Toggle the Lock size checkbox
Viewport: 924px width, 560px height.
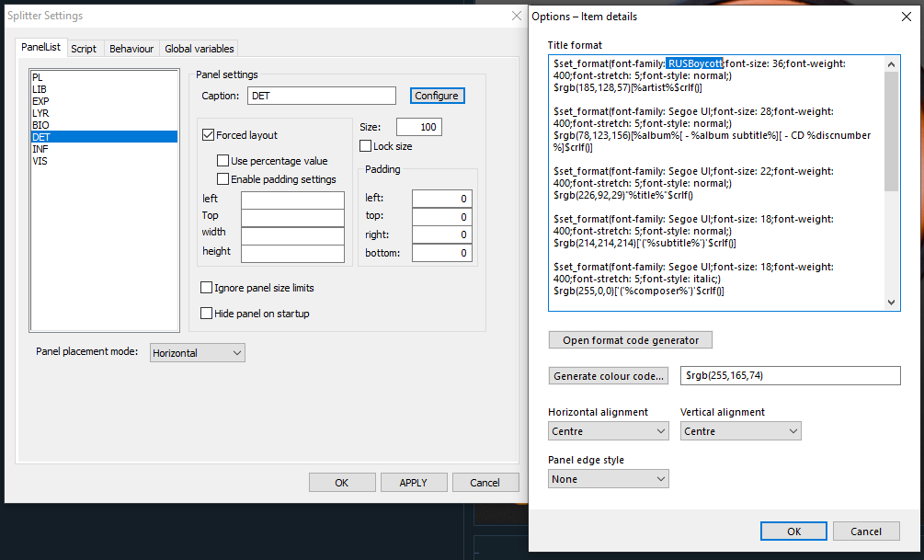366,146
